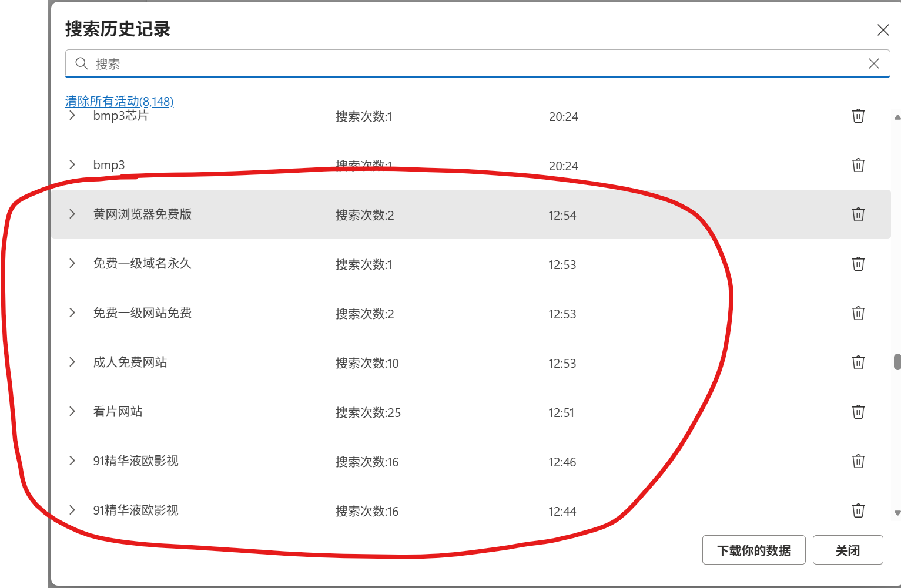Clear the search field with X icon
This screenshot has height=588, width=901.
[x=874, y=63]
